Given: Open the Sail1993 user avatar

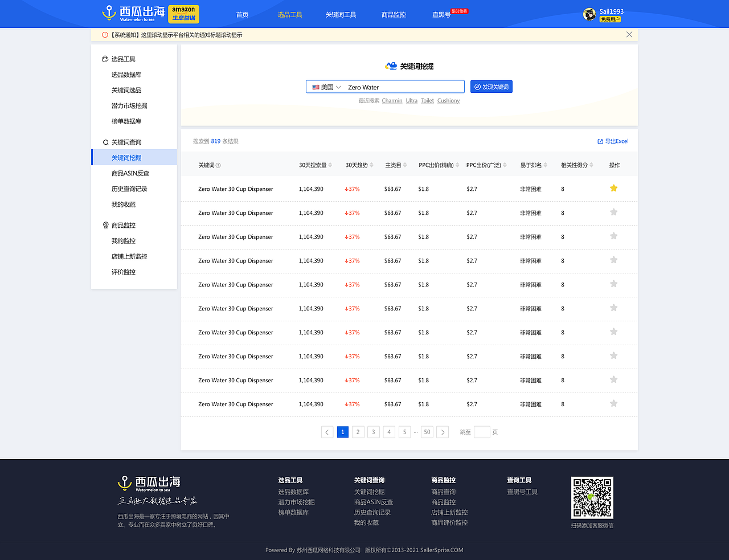Looking at the screenshot, I should 589,14.
